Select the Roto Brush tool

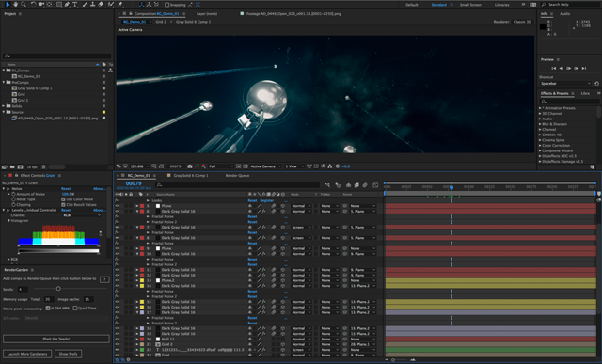pos(111,4)
